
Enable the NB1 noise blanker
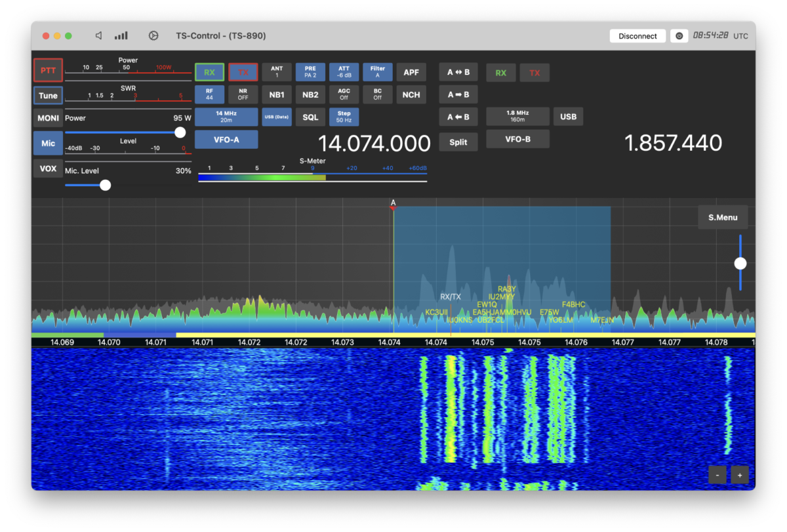coord(277,94)
